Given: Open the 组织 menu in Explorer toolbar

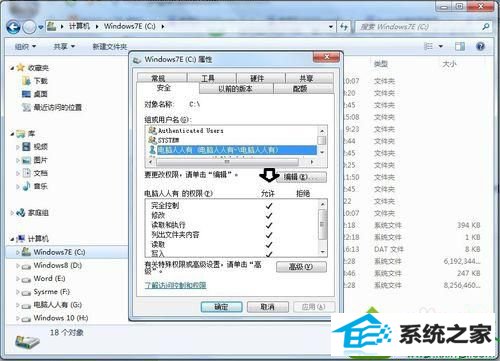Looking at the screenshot, I should coord(25,46).
